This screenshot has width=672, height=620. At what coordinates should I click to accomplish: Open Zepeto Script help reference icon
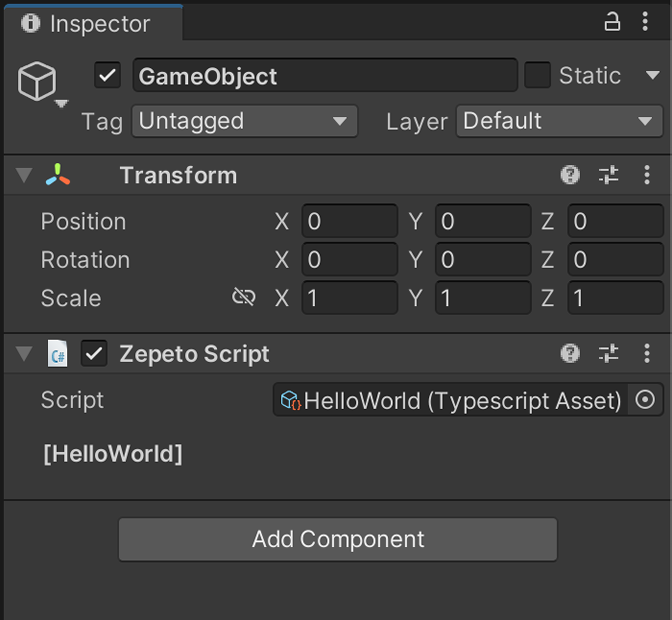pos(570,353)
